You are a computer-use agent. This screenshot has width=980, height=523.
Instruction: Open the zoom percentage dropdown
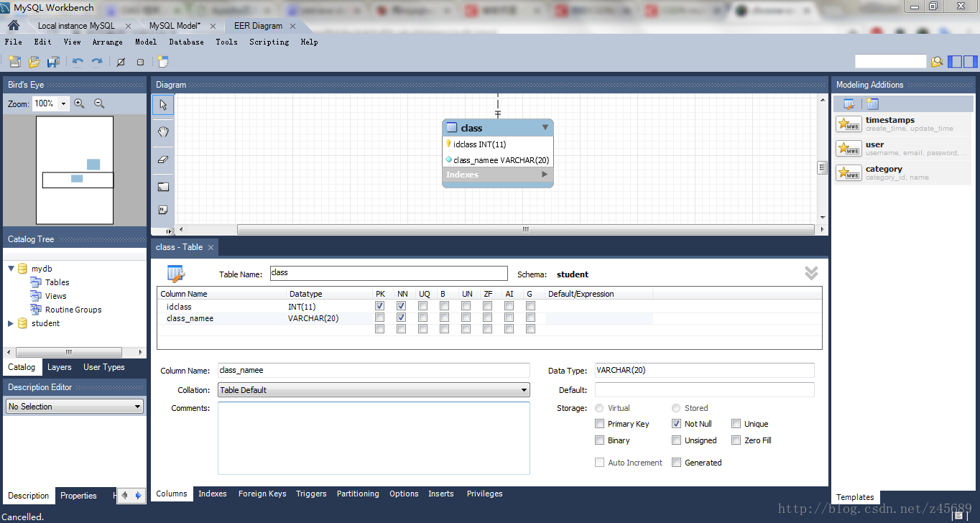point(63,103)
